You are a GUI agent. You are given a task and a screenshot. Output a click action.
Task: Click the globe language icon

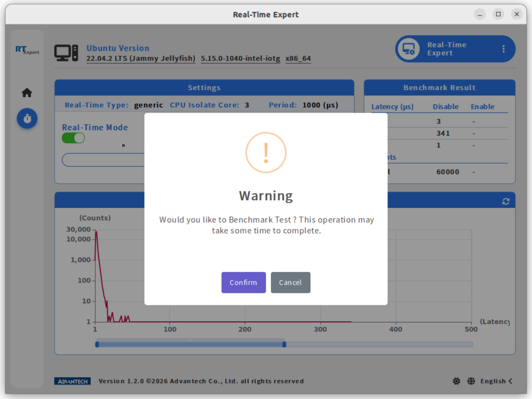point(471,381)
